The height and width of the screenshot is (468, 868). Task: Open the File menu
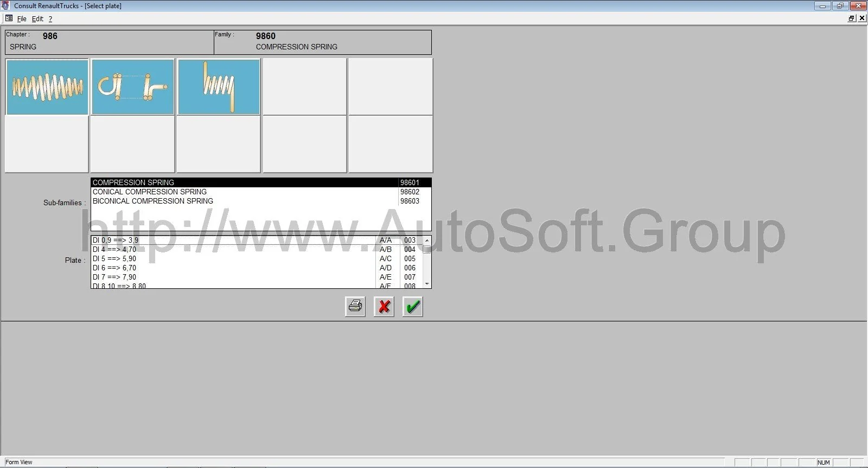22,18
